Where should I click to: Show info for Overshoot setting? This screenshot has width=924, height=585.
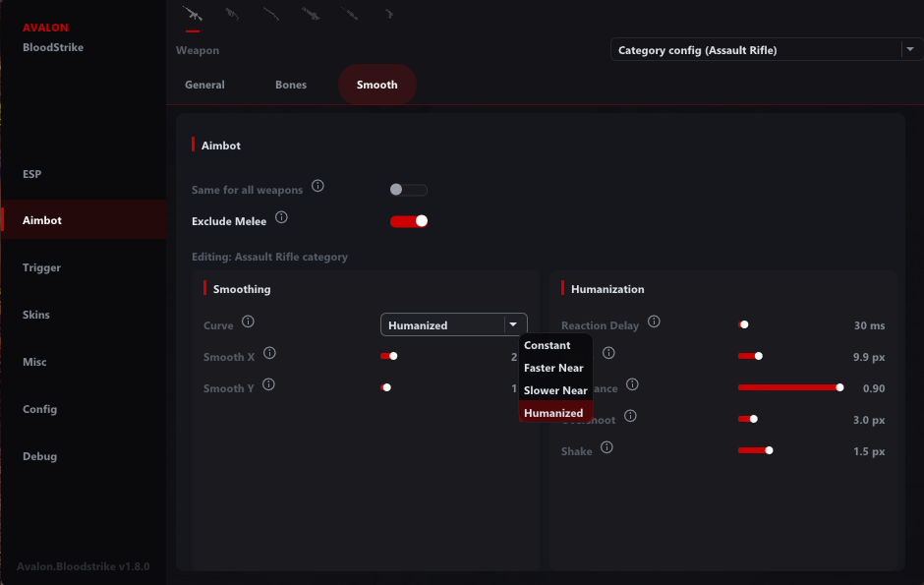tap(630, 416)
